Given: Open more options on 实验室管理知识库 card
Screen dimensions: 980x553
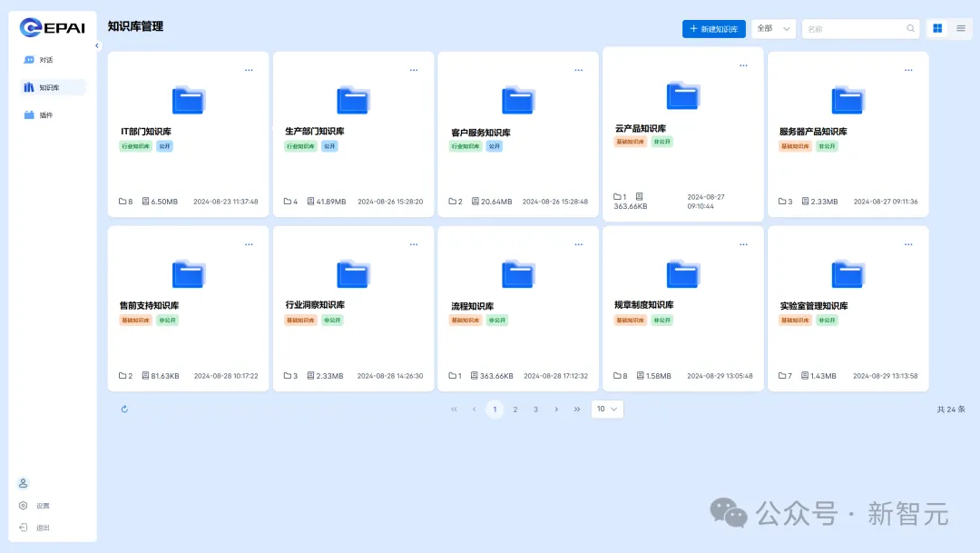Looking at the screenshot, I should [x=908, y=244].
